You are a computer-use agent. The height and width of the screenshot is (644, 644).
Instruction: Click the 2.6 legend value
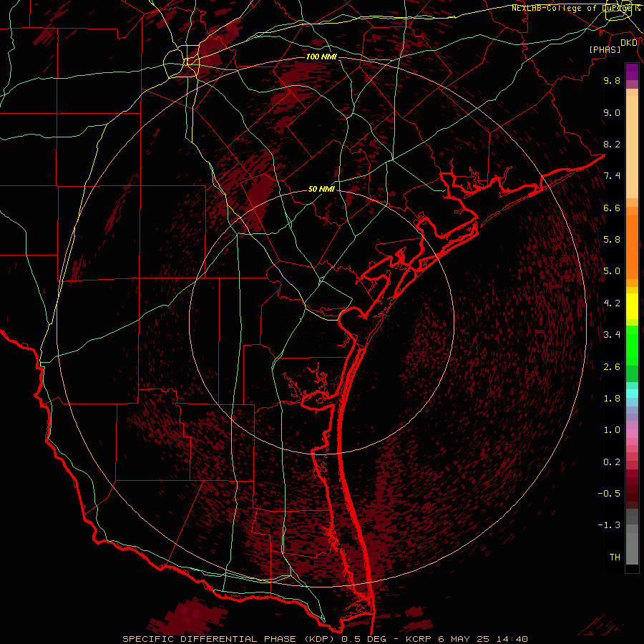(x=612, y=367)
